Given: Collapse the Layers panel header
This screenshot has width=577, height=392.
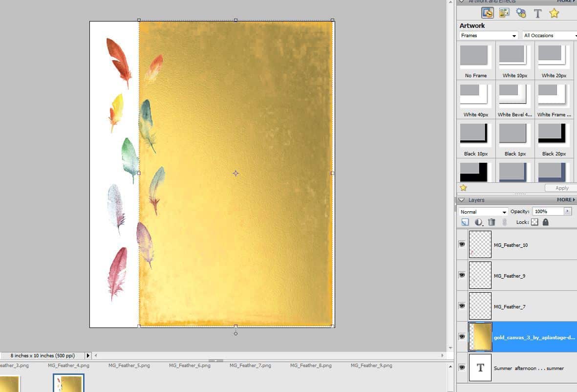Looking at the screenshot, I should click(462, 199).
